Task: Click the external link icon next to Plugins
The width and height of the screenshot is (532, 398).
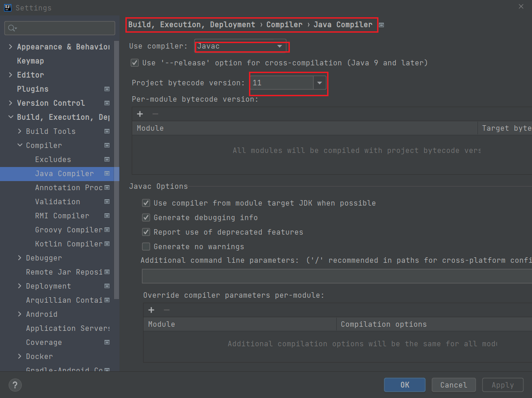Action: pos(107,89)
